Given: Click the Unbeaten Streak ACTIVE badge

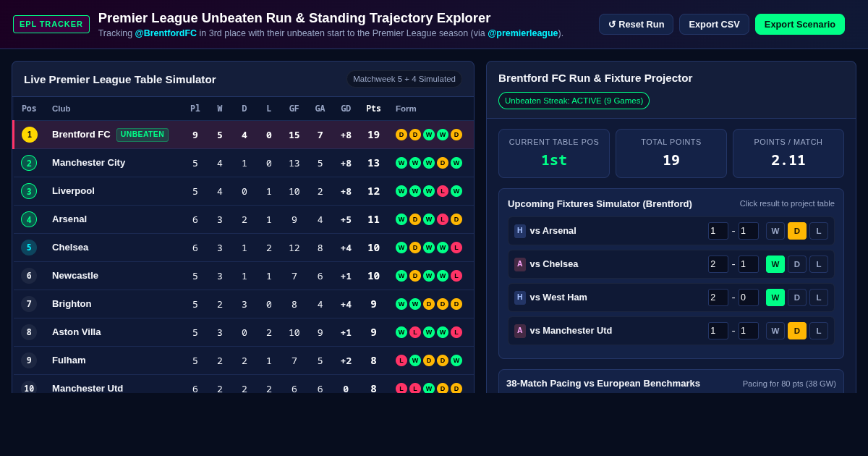Looking at the screenshot, I should [x=574, y=101].
